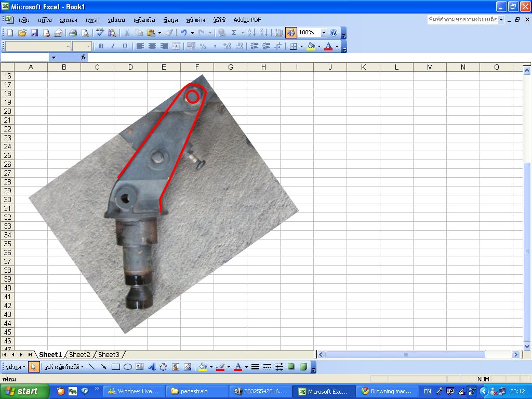
Task: Click the AutoSum sigma icon
Action: click(234, 33)
